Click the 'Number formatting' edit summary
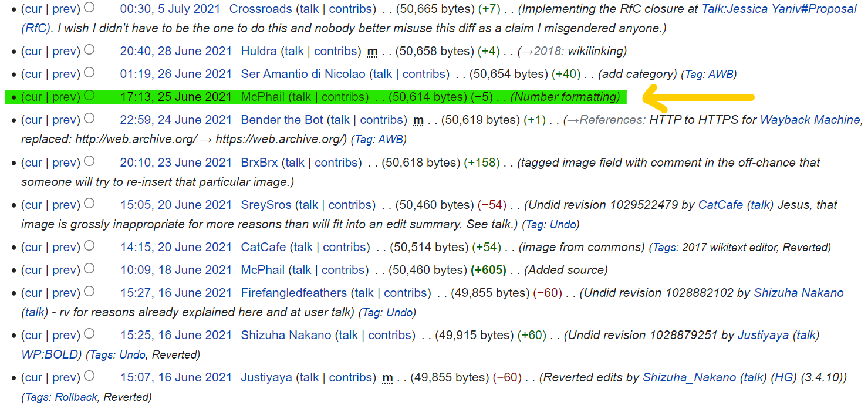This screenshot has width=868, height=409. pos(566,97)
